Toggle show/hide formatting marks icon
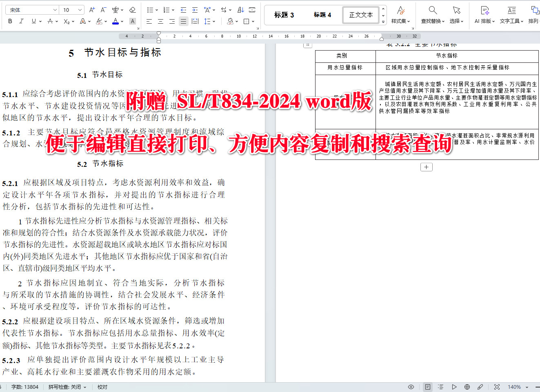The width and height of the screenshot is (540, 392). point(252,10)
